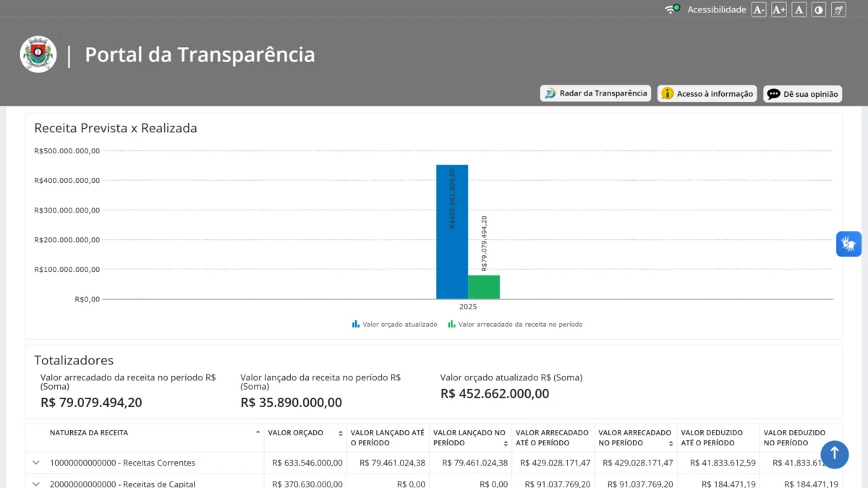Click the R$ 452.662.000,00 totalizer value
Viewport: 868px width, 488px height.
click(495, 394)
